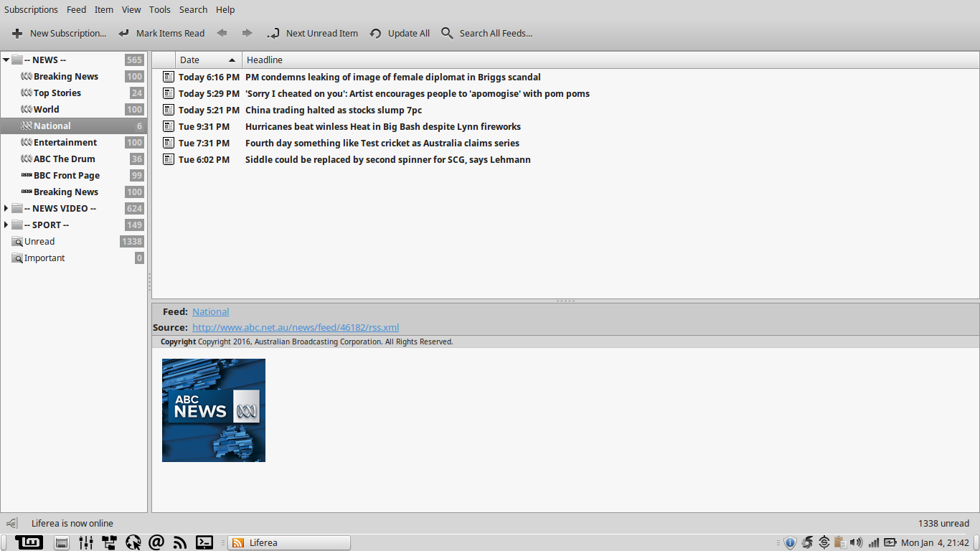
Task: Click the item state icon column header
Action: pyautogui.click(x=164, y=60)
